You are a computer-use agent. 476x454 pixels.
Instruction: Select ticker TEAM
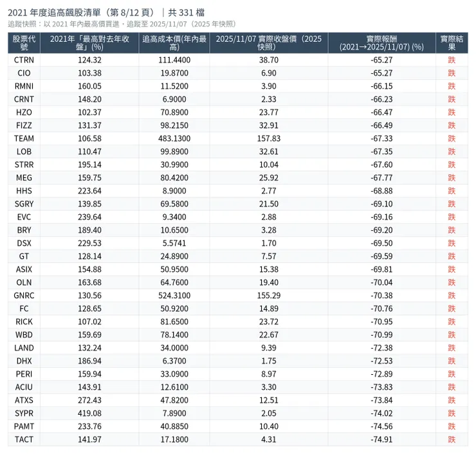[x=24, y=138]
